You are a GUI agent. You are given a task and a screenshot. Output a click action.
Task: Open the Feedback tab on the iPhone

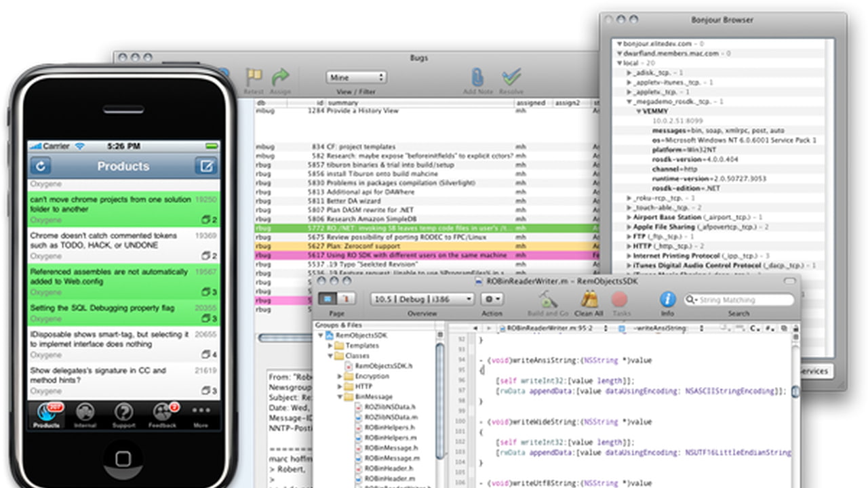(162, 415)
